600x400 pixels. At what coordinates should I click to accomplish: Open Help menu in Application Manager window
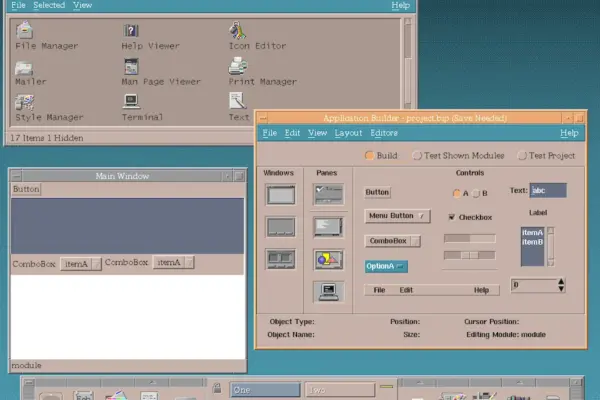click(400, 5)
